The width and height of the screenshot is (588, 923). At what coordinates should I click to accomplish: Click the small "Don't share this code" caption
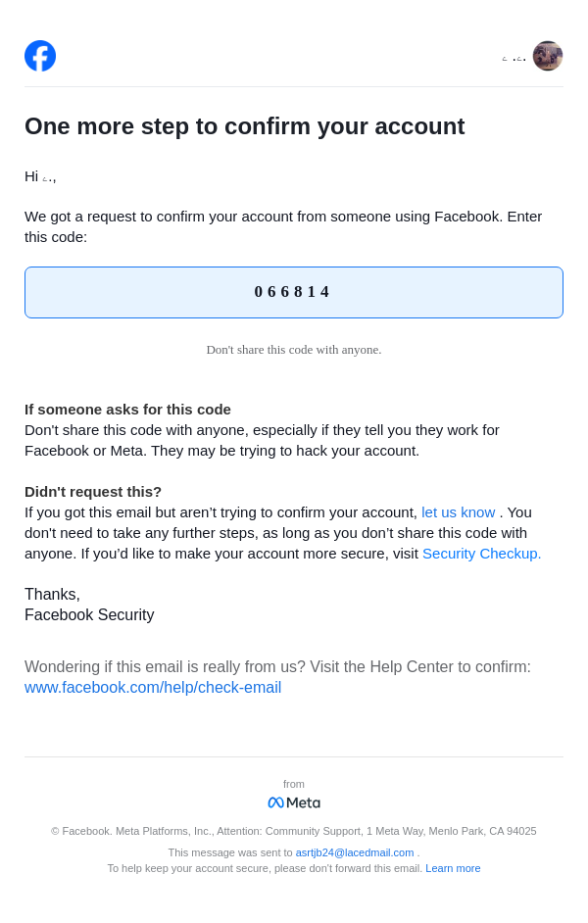pos(294,350)
